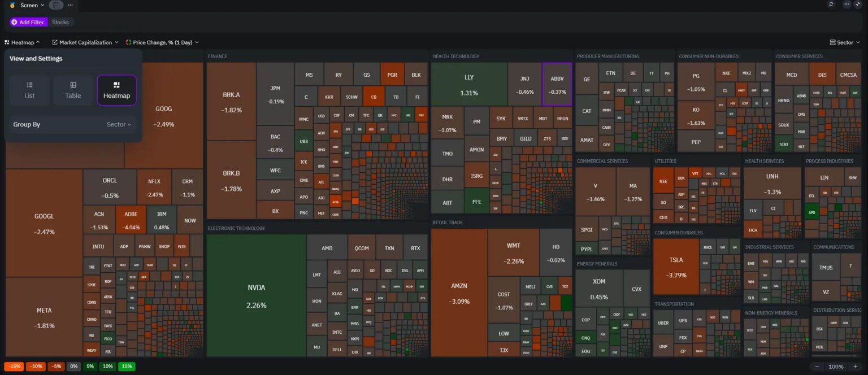The image size is (868, 375).
Task: Click the -15% red color swatch
Action: (x=14, y=366)
